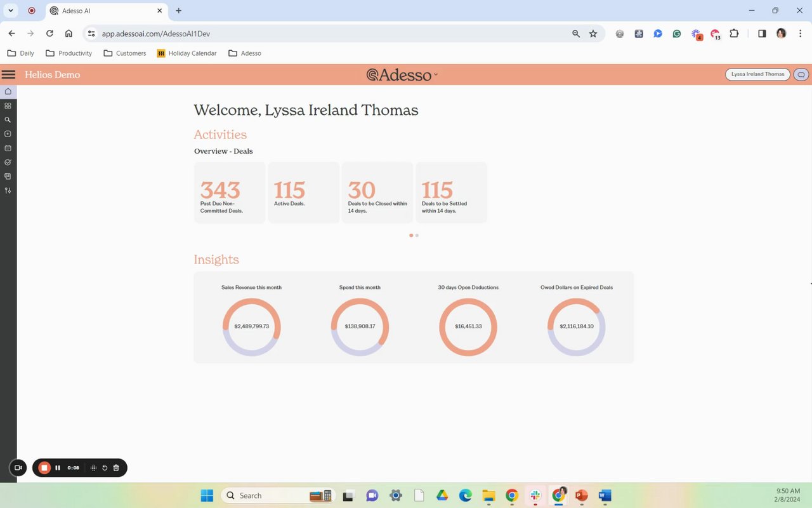
Task: Open the grid dashboard sidebar icon
Action: click(x=8, y=106)
